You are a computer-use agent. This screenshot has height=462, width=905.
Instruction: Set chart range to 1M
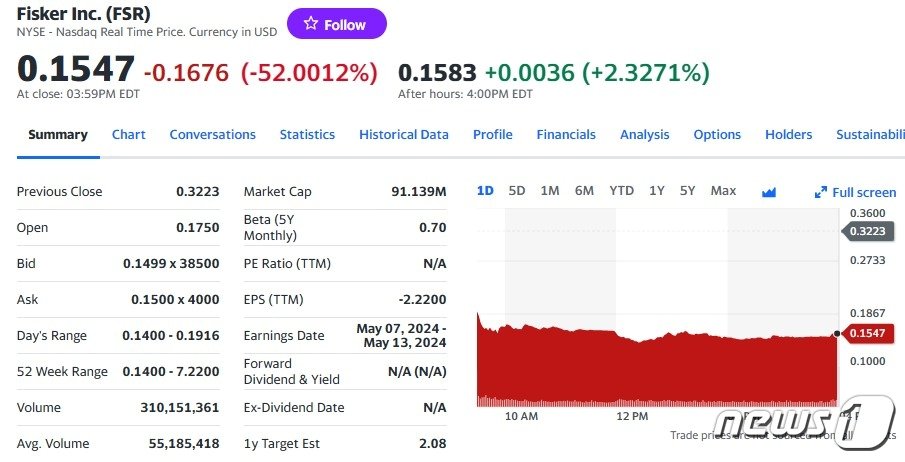pyautogui.click(x=550, y=191)
